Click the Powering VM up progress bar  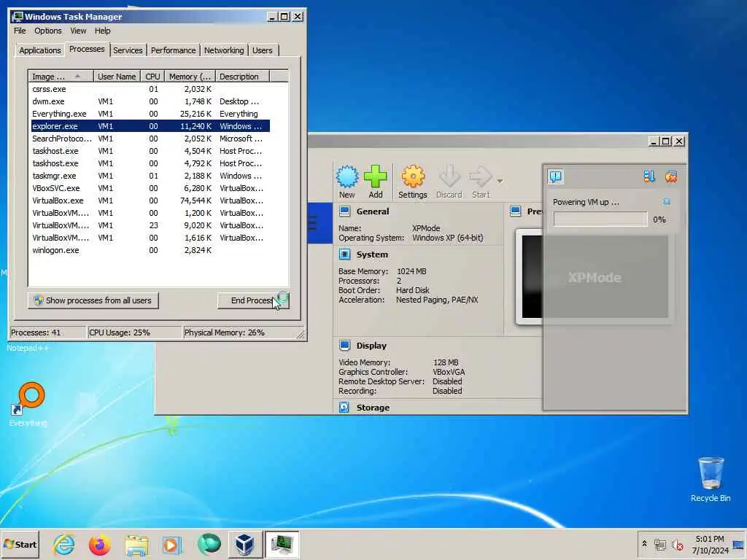pyautogui.click(x=600, y=219)
